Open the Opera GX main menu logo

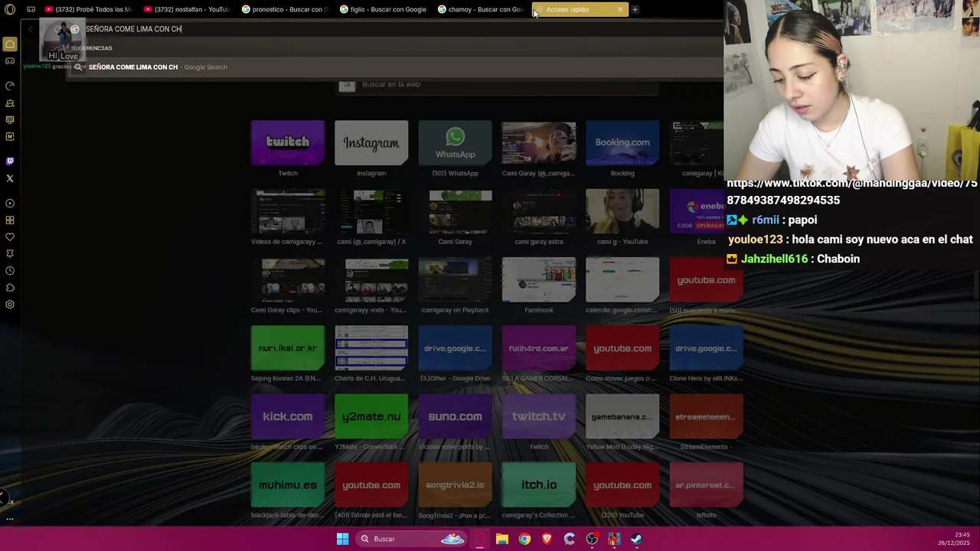click(x=10, y=9)
